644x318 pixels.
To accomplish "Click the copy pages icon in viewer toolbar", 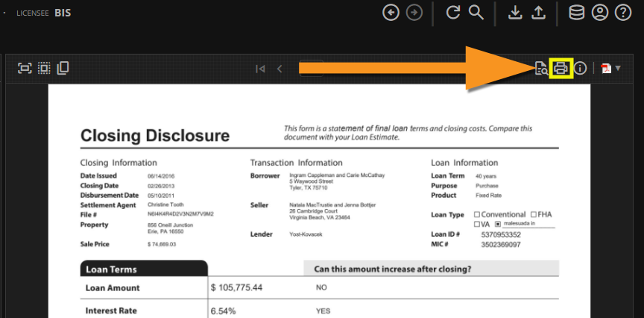I will click(63, 68).
